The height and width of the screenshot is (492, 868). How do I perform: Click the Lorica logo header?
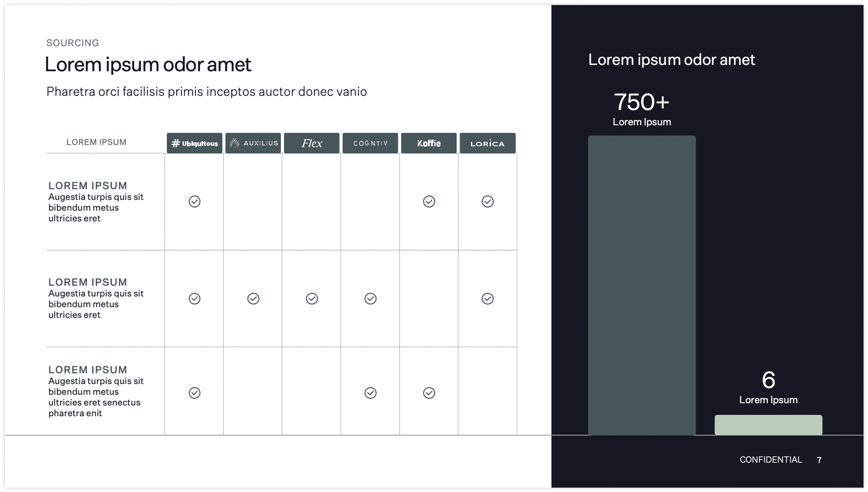[x=487, y=143]
